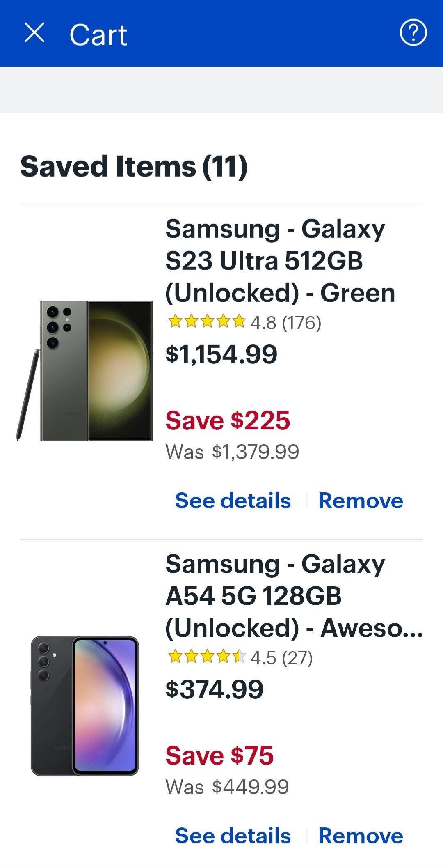This screenshot has width=443, height=868.
Task: Tap the Cart title in header
Action: click(x=98, y=35)
